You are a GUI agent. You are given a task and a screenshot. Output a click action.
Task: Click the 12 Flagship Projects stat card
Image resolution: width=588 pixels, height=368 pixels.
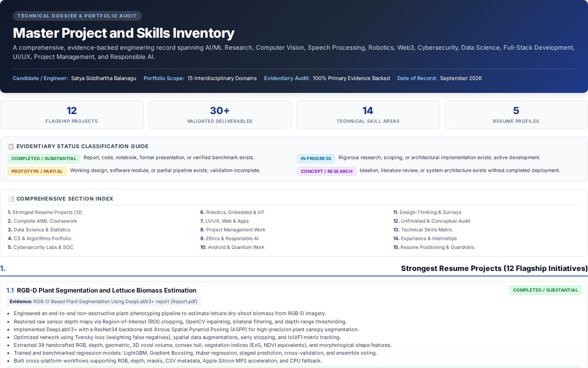click(72, 115)
